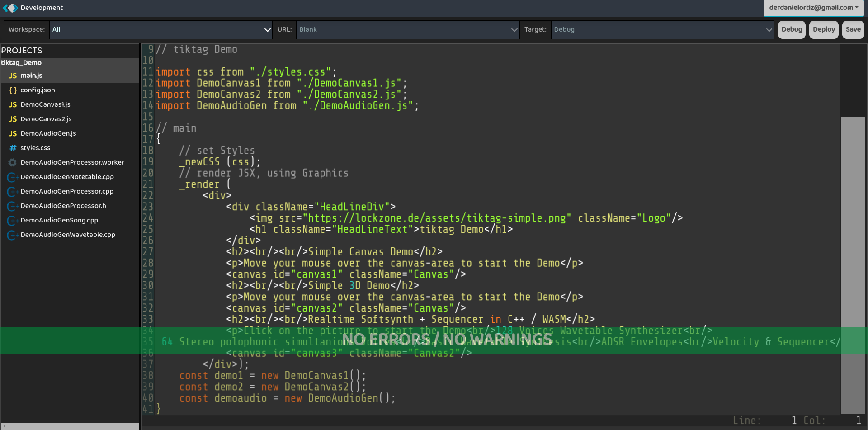
Task: Open the URL dropdown showing Blank
Action: coord(408,29)
